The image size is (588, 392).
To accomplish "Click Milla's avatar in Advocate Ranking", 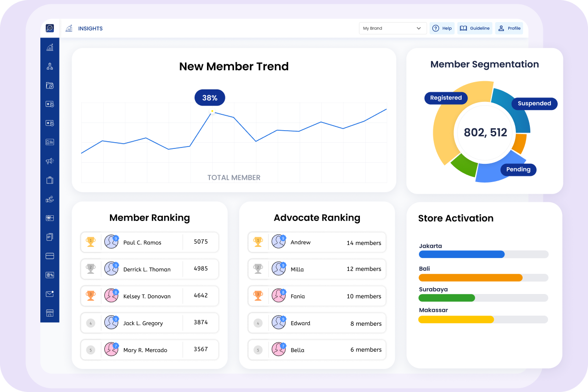I will (x=279, y=269).
